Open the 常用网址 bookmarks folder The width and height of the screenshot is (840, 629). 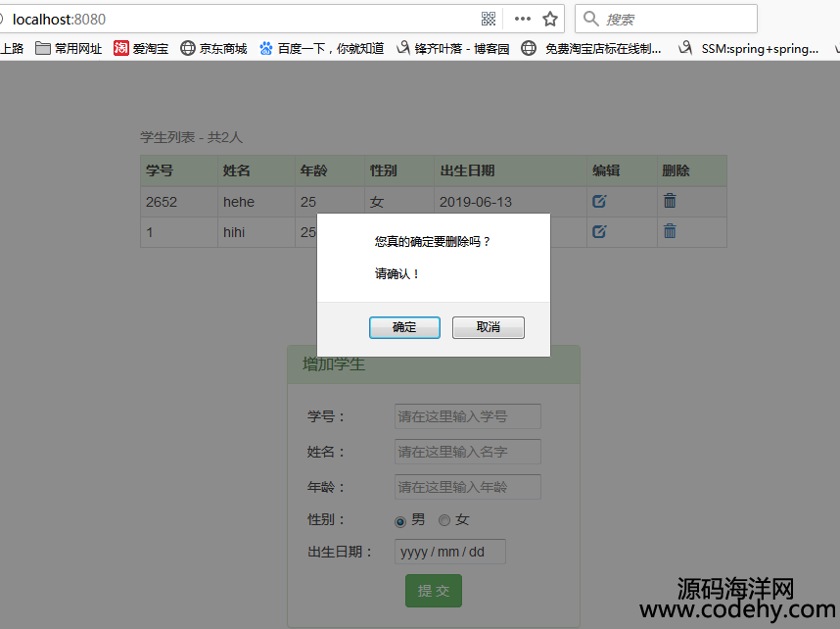[69, 48]
